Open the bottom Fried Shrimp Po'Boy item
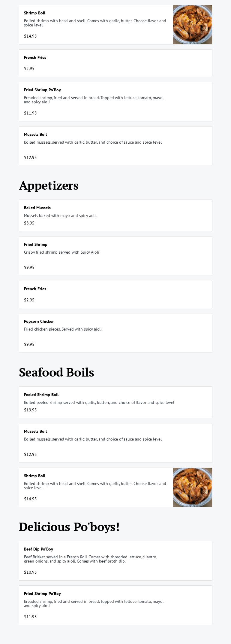The image size is (231, 644). coord(115,605)
